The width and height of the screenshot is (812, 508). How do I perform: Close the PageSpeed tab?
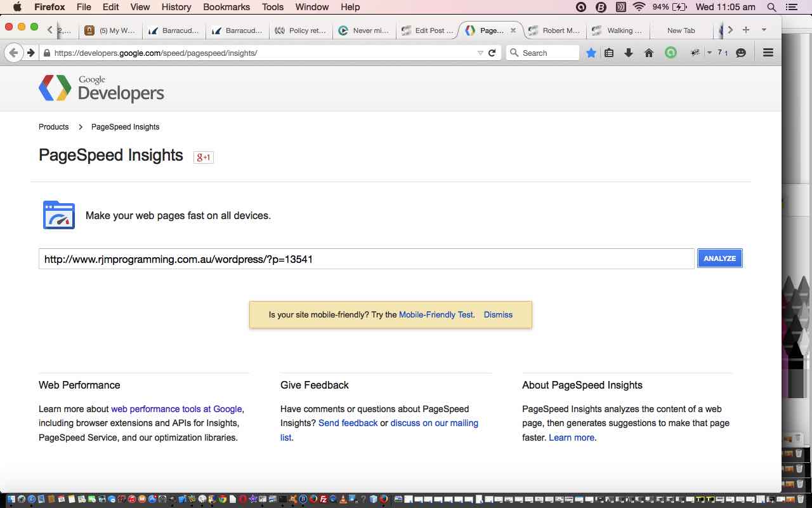[513, 30]
